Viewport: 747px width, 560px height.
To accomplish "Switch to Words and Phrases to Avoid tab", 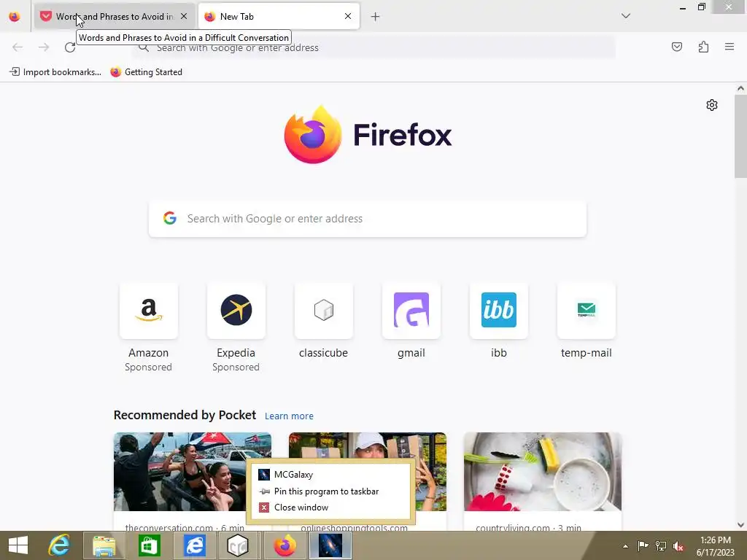I will pos(115,17).
